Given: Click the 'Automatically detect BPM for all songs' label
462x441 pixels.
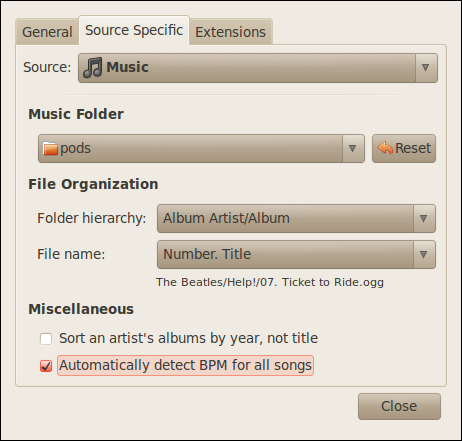Looking at the screenshot, I should (185, 365).
